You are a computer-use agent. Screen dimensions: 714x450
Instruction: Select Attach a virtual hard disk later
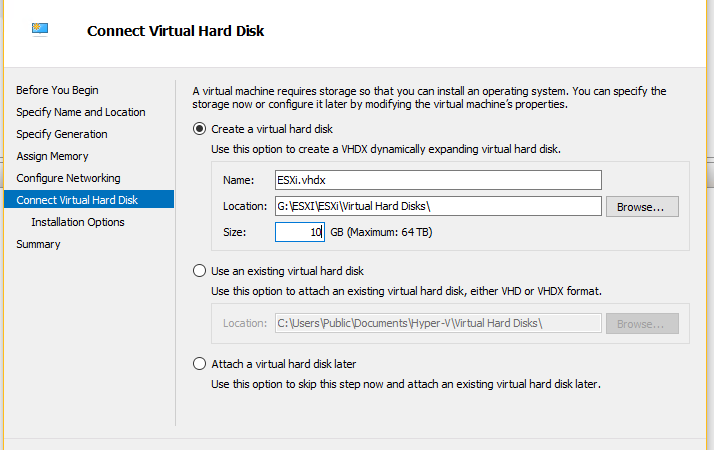click(200, 364)
